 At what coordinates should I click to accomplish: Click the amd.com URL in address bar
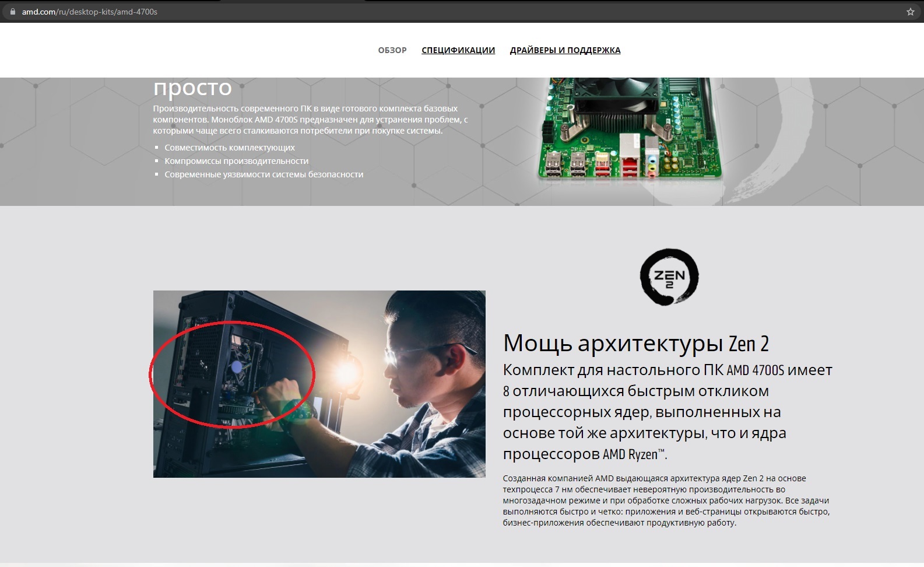(90, 12)
